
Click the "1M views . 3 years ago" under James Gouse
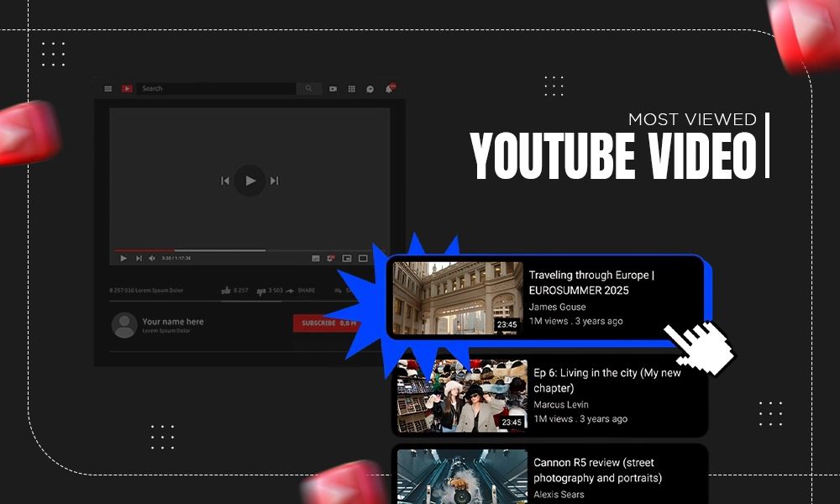click(576, 322)
